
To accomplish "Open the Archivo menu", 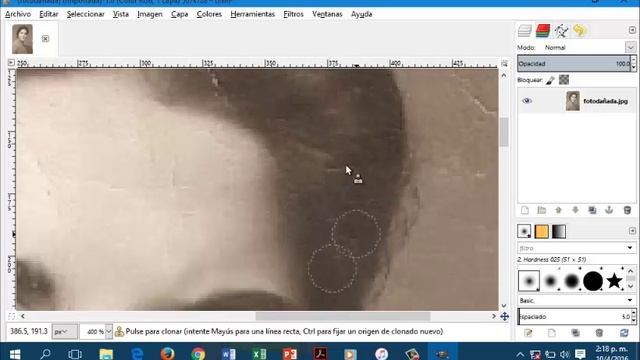I will click(x=18, y=14).
